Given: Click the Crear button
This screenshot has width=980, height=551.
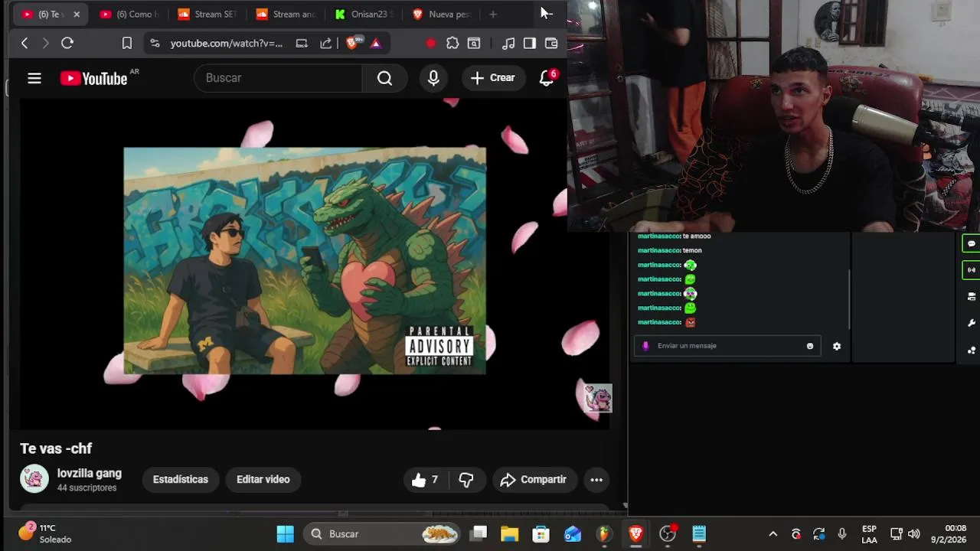Looking at the screenshot, I should click(x=492, y=78).
